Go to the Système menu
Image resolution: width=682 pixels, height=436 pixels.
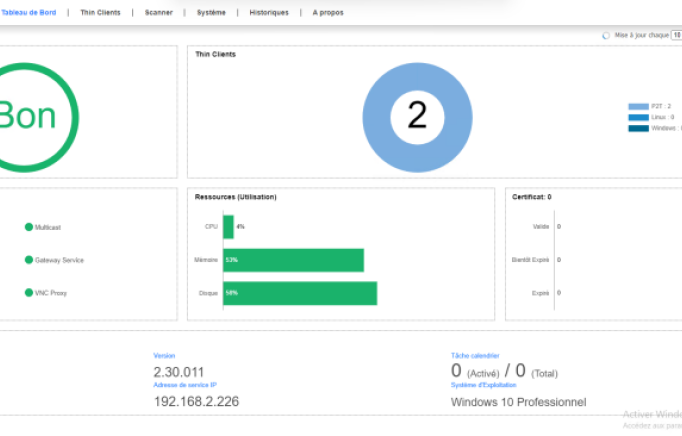point(210,13)
